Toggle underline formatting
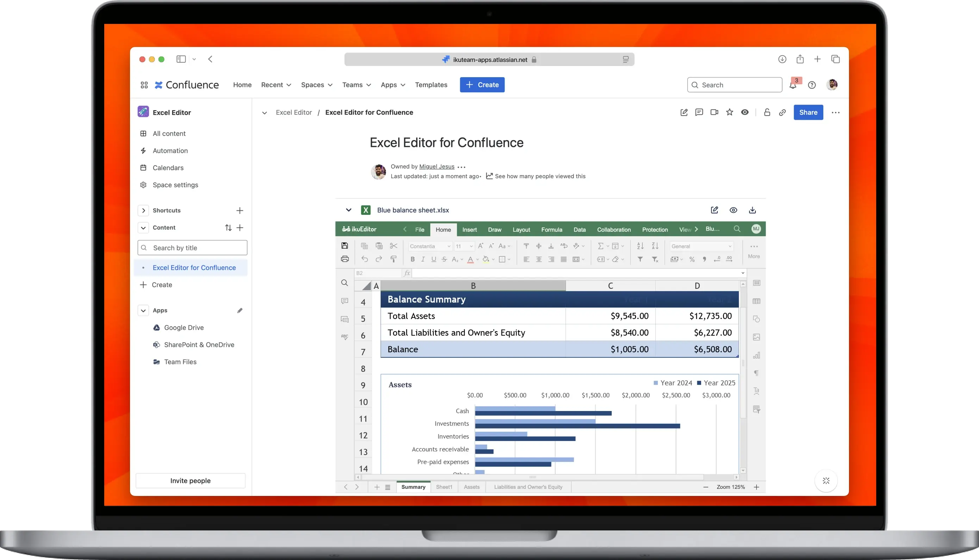This screenshot has width=979, height=560. (x=434, y=259)
